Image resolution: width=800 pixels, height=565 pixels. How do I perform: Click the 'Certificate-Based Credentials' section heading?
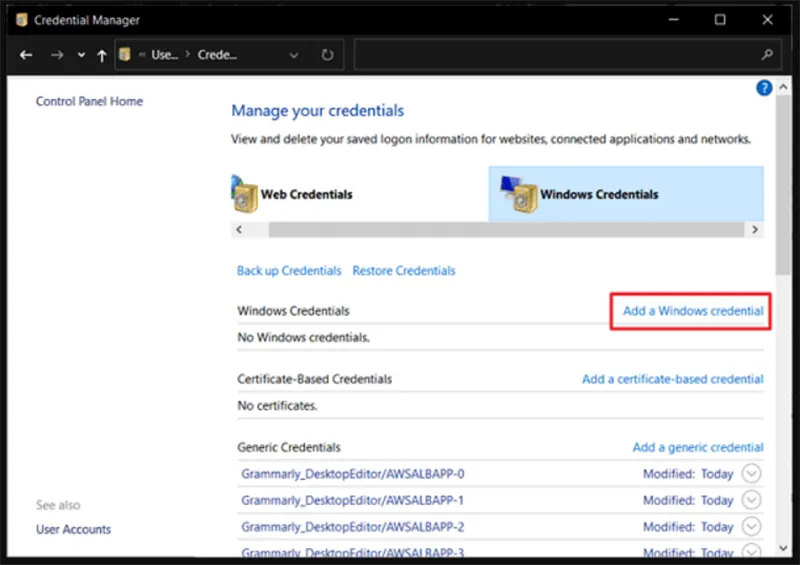314,379
